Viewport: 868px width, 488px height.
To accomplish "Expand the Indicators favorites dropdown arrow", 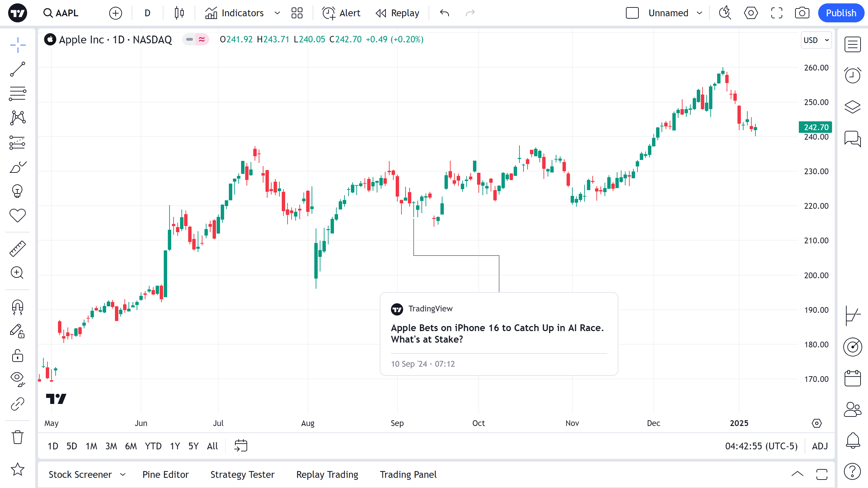I will point(277,13).
